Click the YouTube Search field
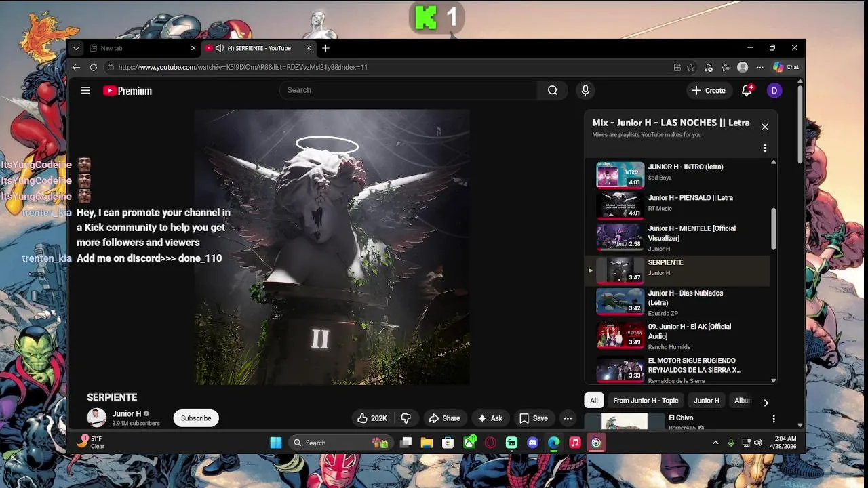This screenshot has width=868, height=488. tap(409, 90)
